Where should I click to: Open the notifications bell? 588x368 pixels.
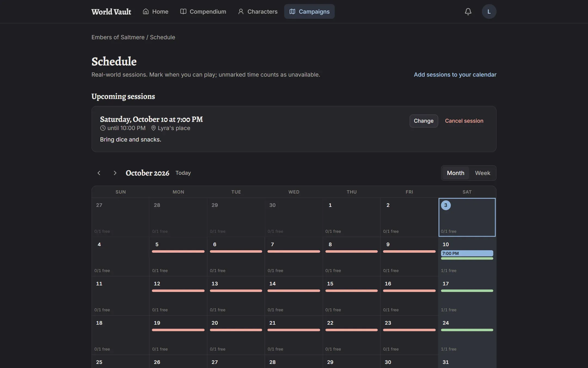click(x=468, y=11)
